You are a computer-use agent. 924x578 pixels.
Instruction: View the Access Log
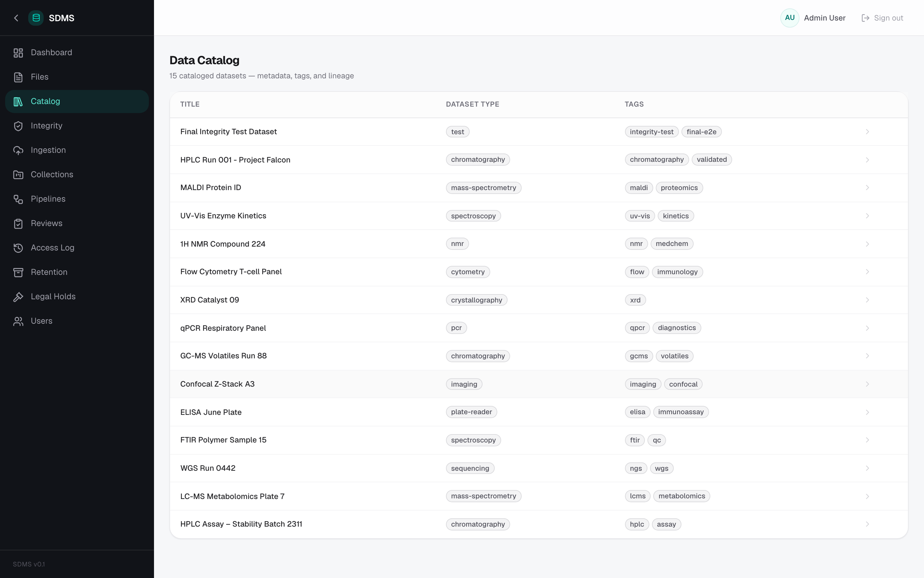(x=77, y=248)
